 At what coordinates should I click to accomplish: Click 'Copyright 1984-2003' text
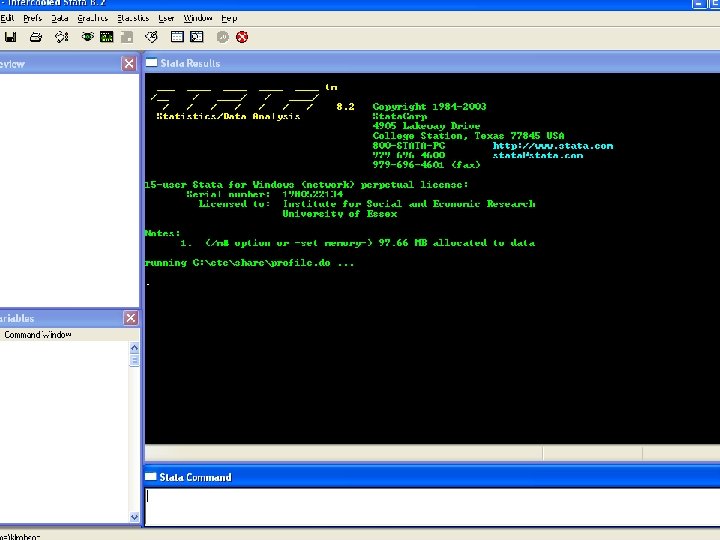(x=429, y=107)
